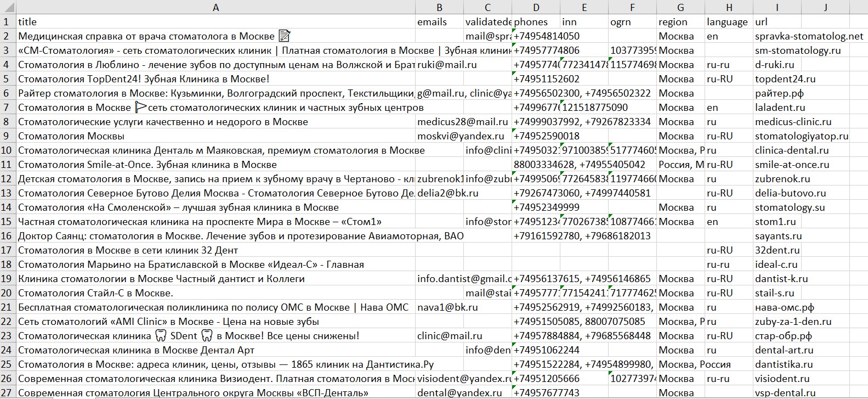Click the select-all corner of the sheet
The height and width of the screenshot is (399, 868).
point(8,8)
